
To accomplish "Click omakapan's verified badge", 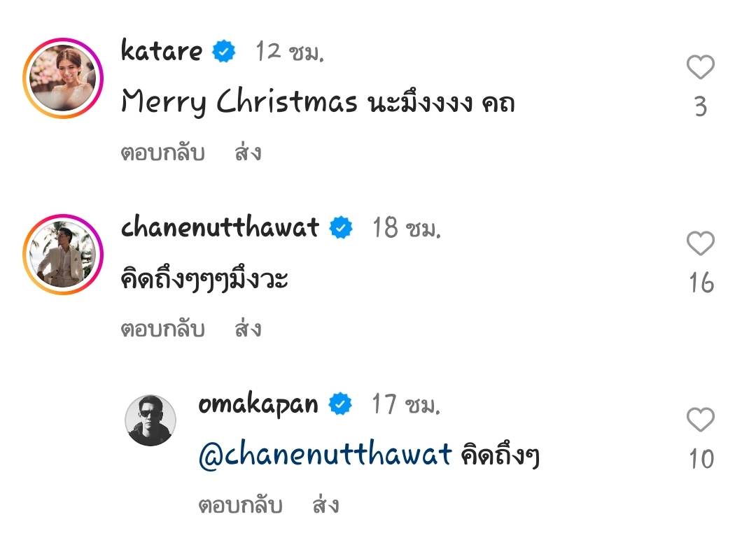I will pos(340,404).
